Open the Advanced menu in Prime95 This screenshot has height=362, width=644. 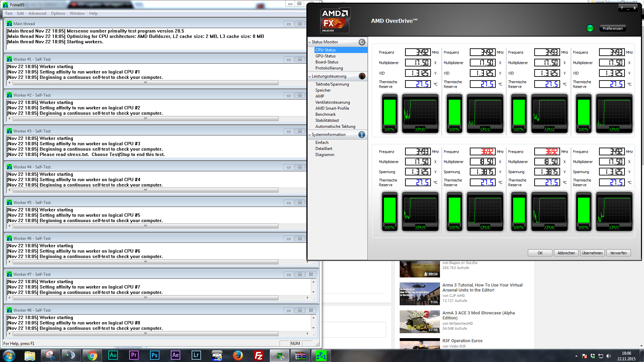pyautogui.click(x=37, y=13)
